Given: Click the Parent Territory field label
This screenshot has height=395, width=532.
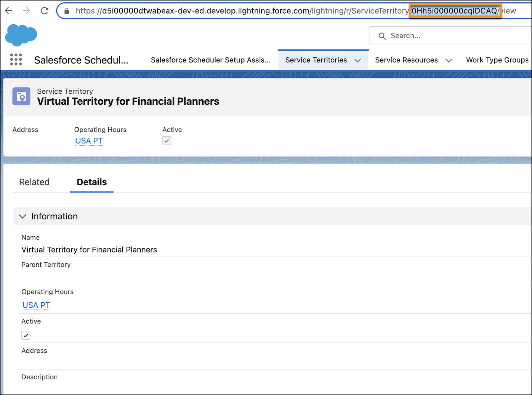Looking at the screenshot, I should pyautogui.click(x=46, y=265).
